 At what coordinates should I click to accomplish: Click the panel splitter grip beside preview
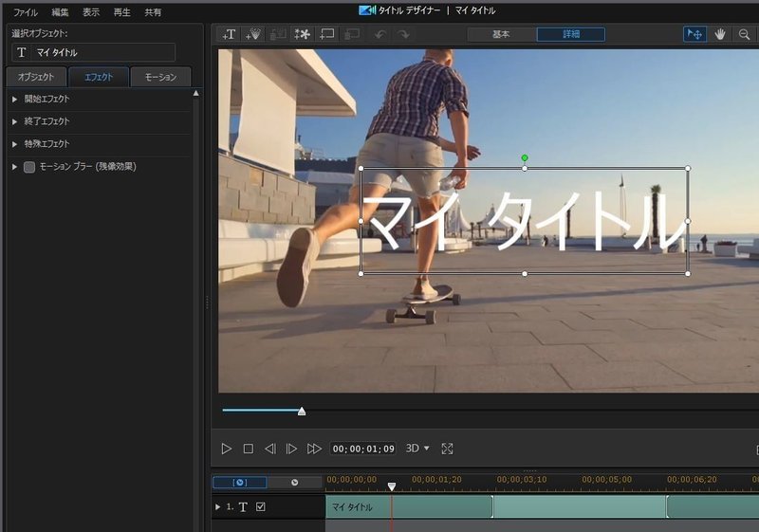tap(207, 302)
